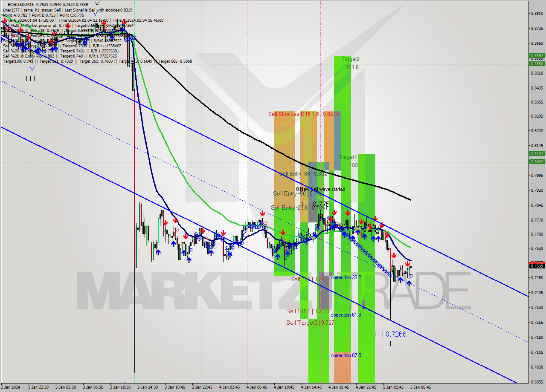
Task: Click the '4 Jan 06:45' time axis label
Action: tap(257, 387)
